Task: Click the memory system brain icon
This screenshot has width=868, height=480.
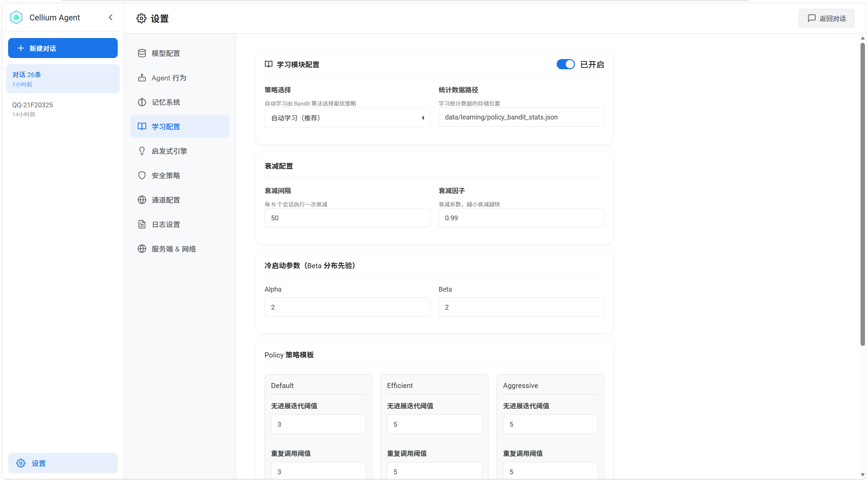Action: click(142, 102)
